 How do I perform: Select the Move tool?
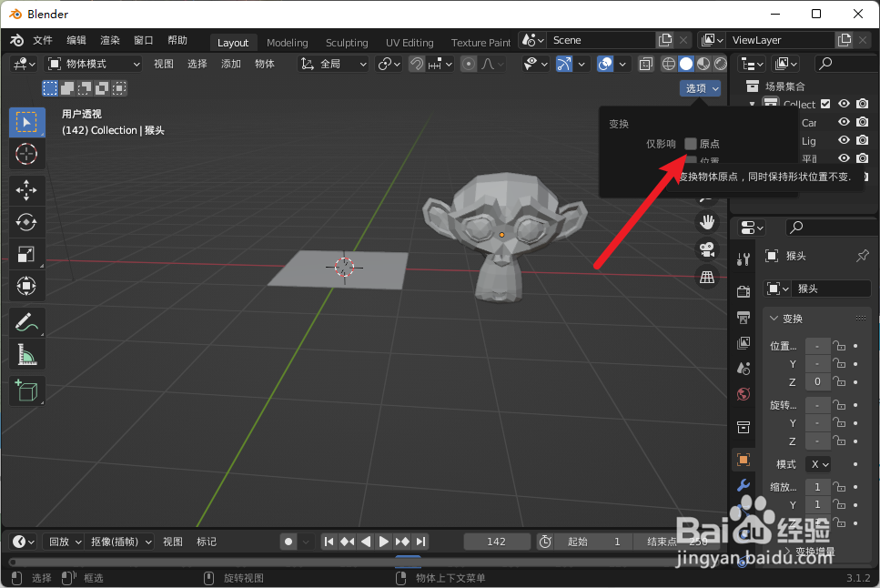coord(26,190)
